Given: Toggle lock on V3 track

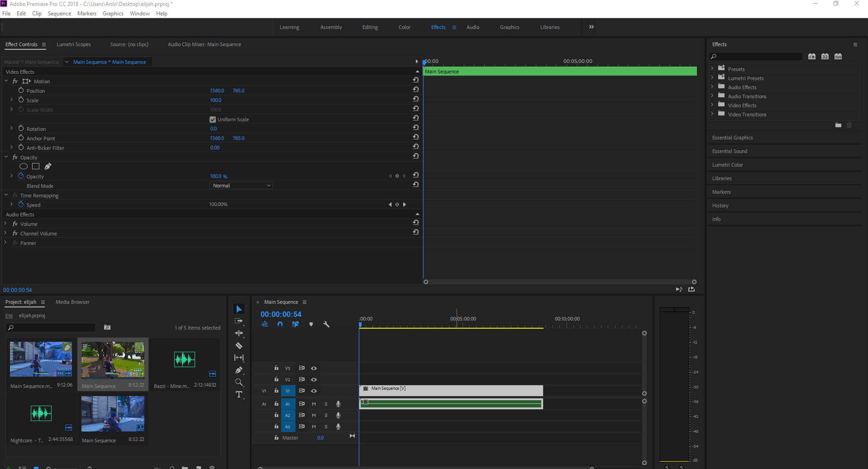Looking at the screenshot, I should click(277, 368).
